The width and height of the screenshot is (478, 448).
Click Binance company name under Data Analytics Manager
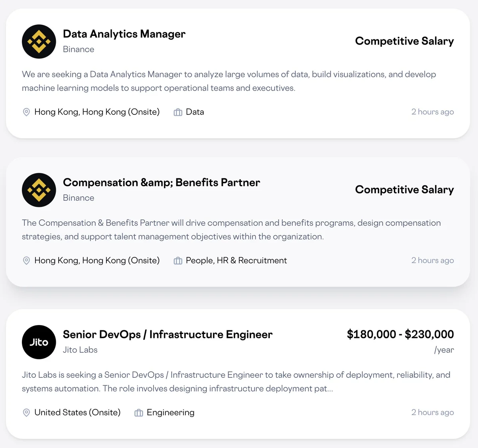[x=79, y=49]
